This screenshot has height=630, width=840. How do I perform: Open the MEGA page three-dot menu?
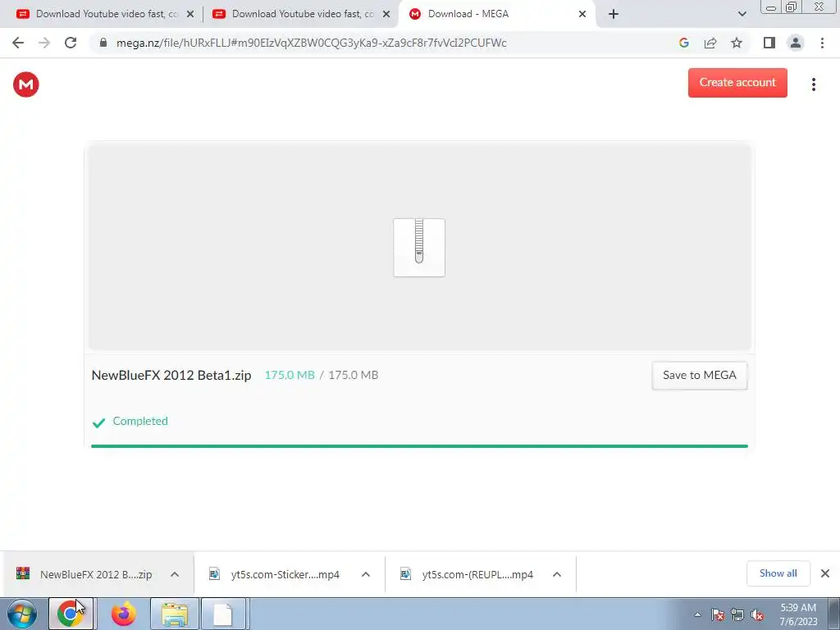click(x=813, y=84)
